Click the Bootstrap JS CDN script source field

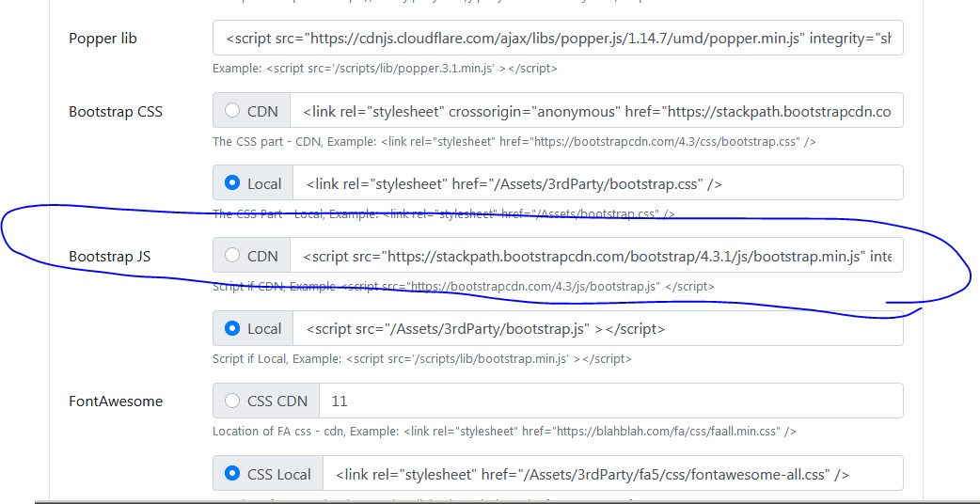coord(596,256)
